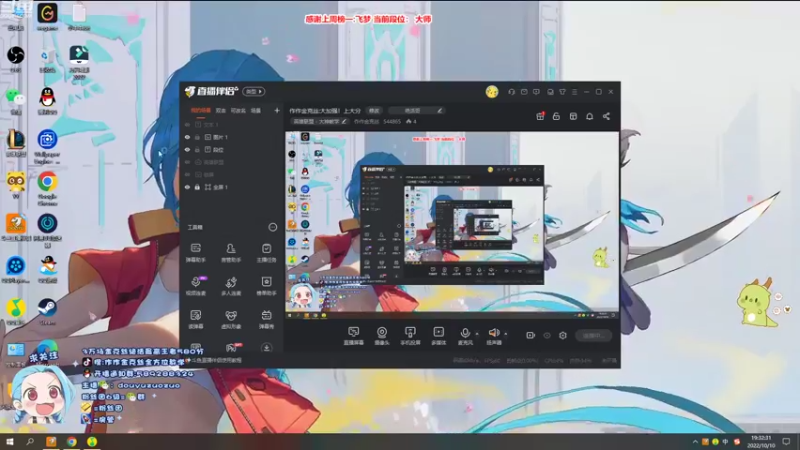
Task: Open the PK tool in the toolbox
Action: click(231, 348)
